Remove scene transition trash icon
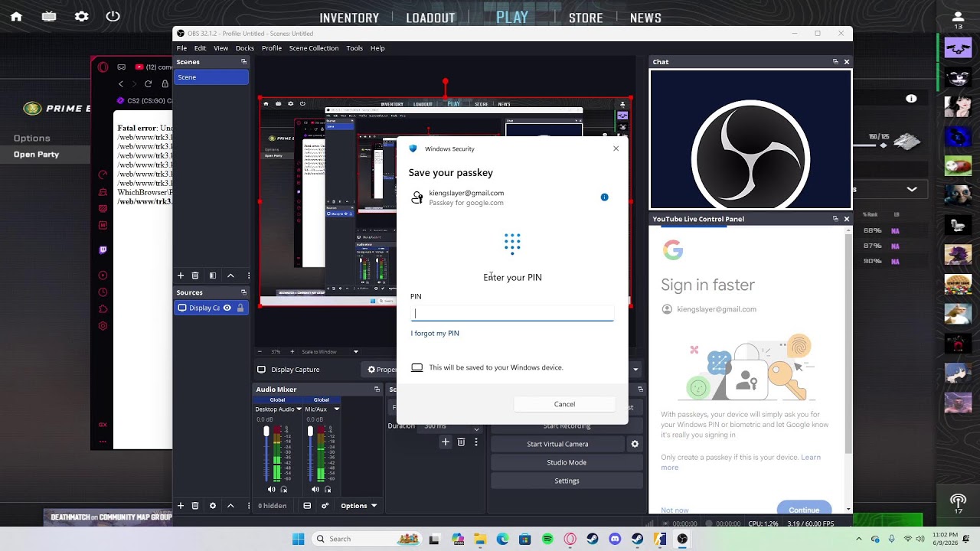This screenshot has width=980, height=551. [461, 442]
